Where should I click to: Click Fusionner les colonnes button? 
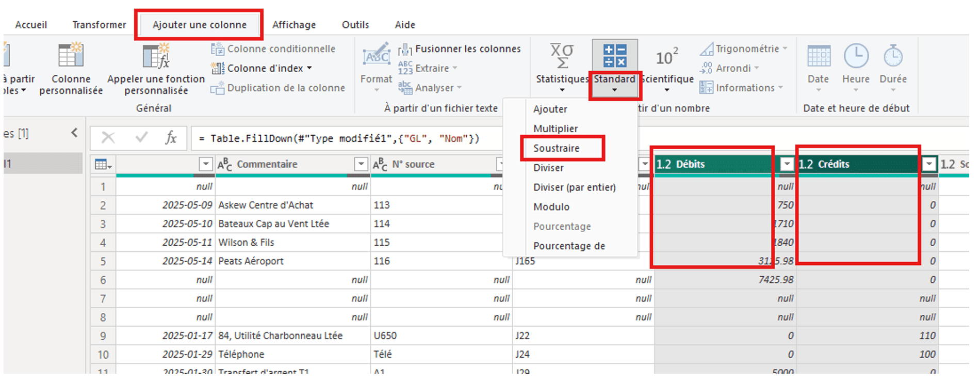coord(467,49)
